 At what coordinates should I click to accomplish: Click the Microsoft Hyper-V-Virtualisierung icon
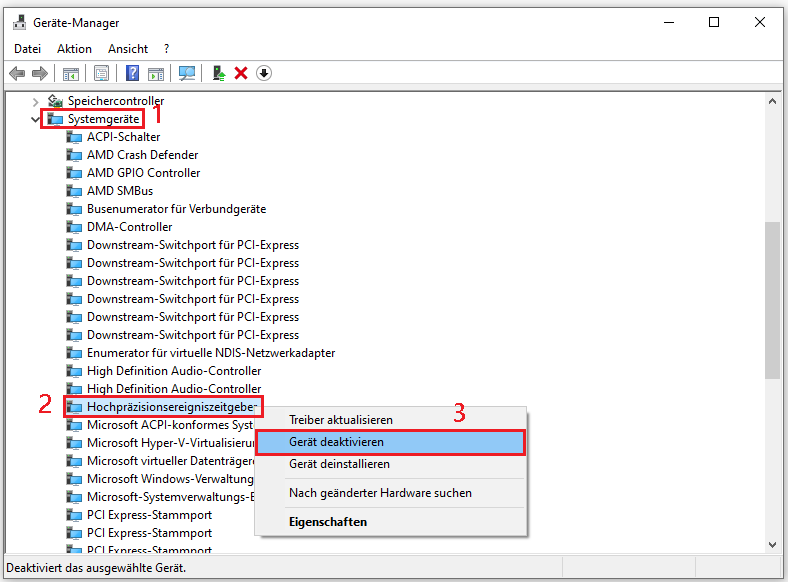74,443
